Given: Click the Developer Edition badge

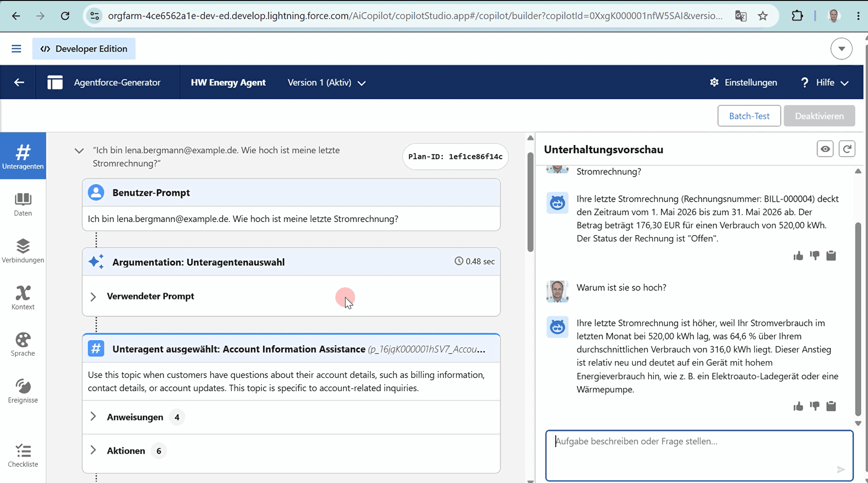Looking at the screenshot, I should 84,48.
